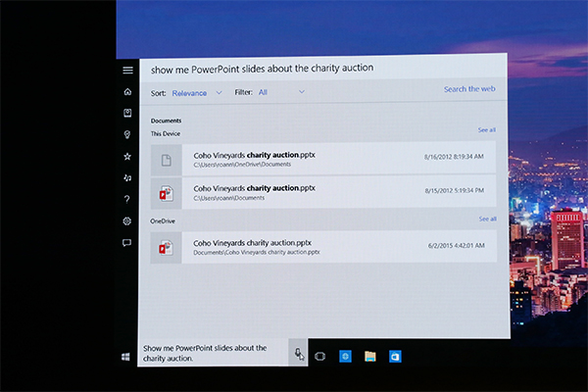Open the Music note icon in sidebar
The height and width of the screenshot is (392, 588).
(x=127, y=177)
